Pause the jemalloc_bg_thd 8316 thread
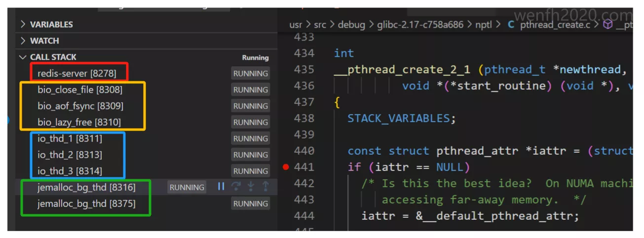644x238 pixels. pyautogui.click(x=221, y=187)
